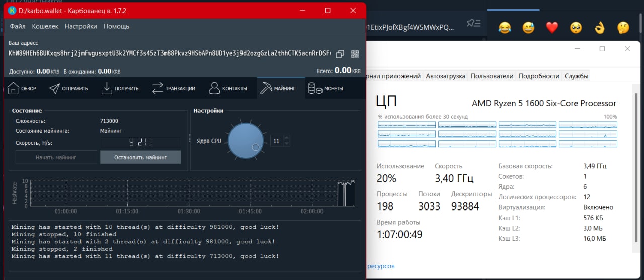Switch to the Отправить send tab
This screenshot has height=280, width=644.
pos(68,88)
